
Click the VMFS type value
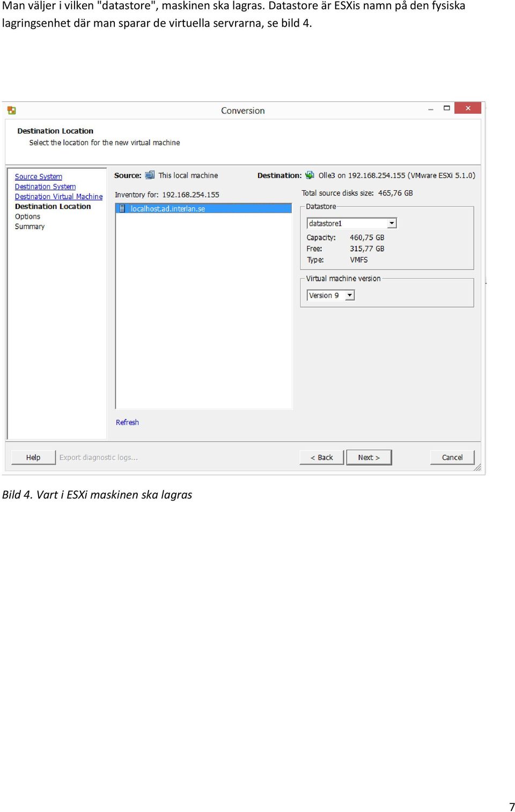pyautogui.click(x=359, y=260)
